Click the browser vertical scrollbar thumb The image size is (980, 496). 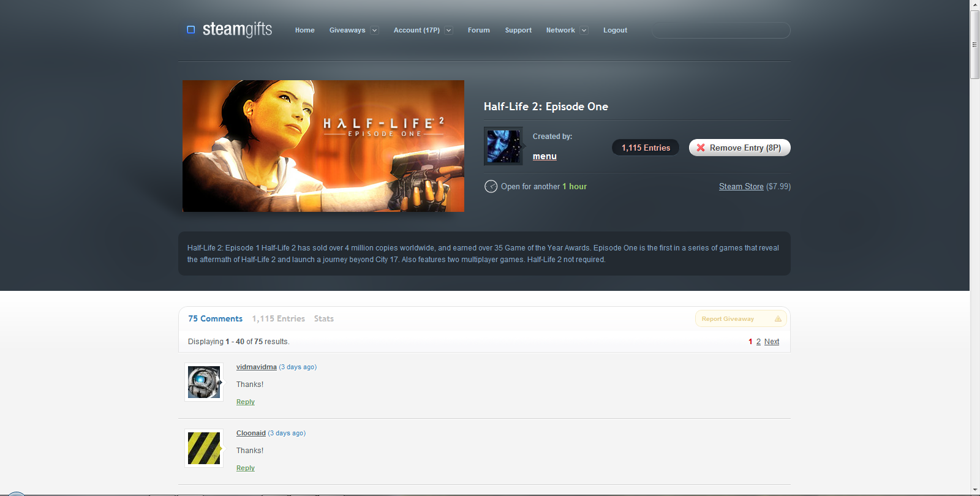(x=974, y=44)
